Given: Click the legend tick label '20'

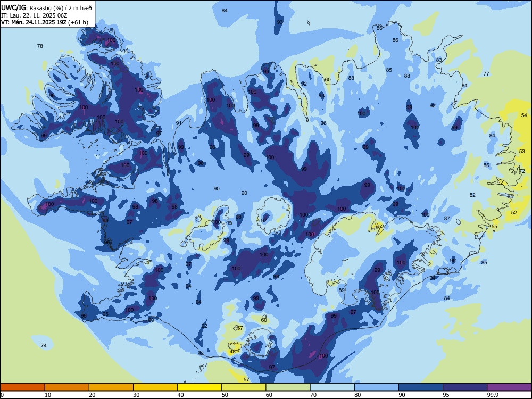Looking at the screenshot, I should [x=92, y=395].
